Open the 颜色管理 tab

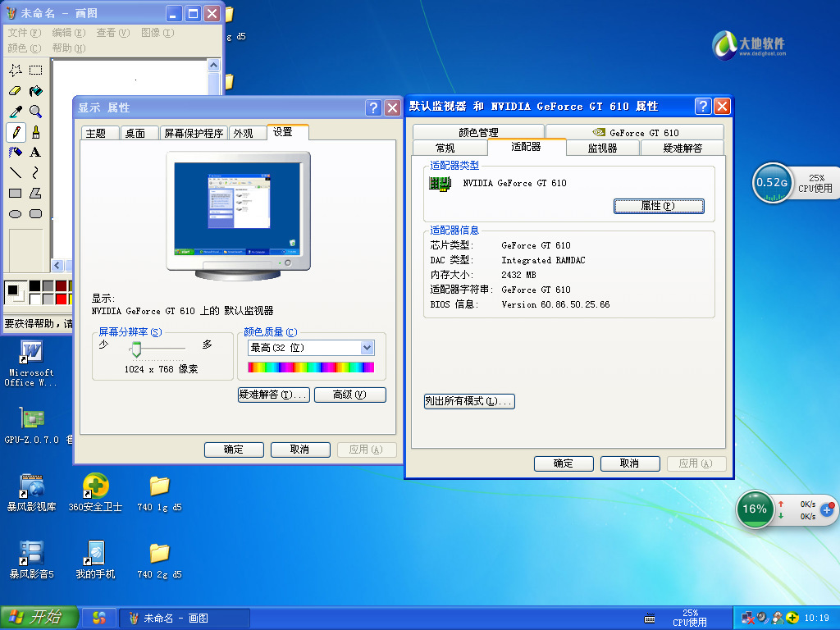tap(478, 132)
